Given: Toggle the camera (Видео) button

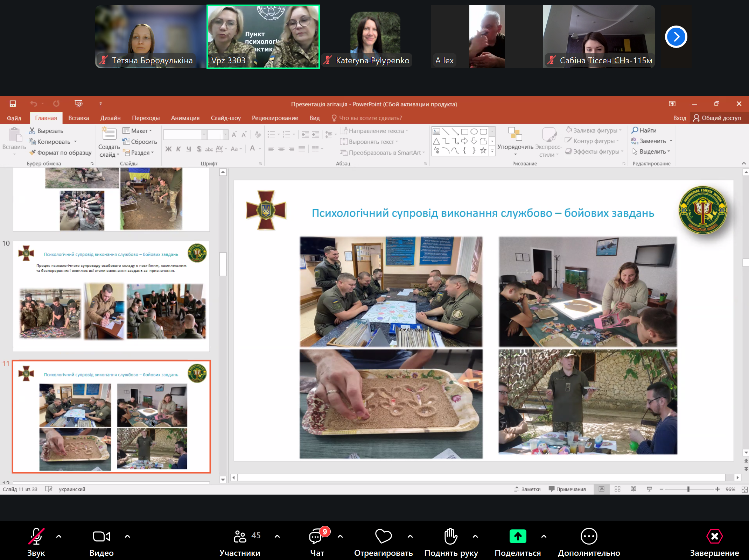Looking at the screenshot, I should [101, 537].
